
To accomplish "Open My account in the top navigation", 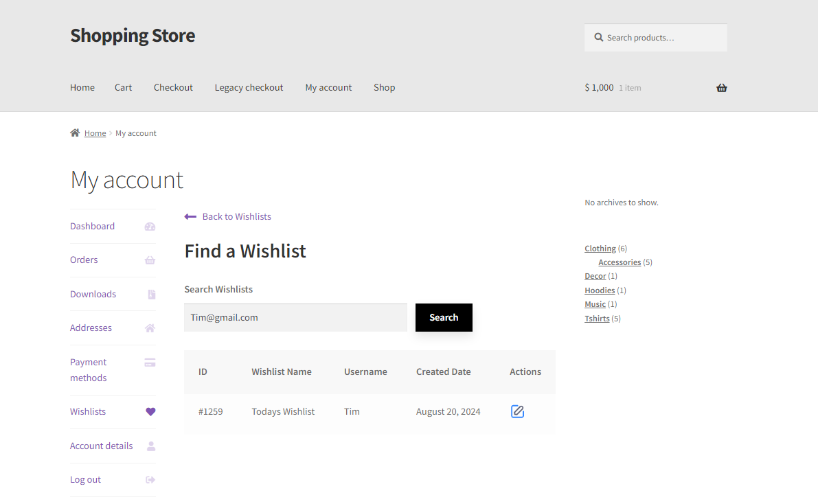I will tap(329, 88).
